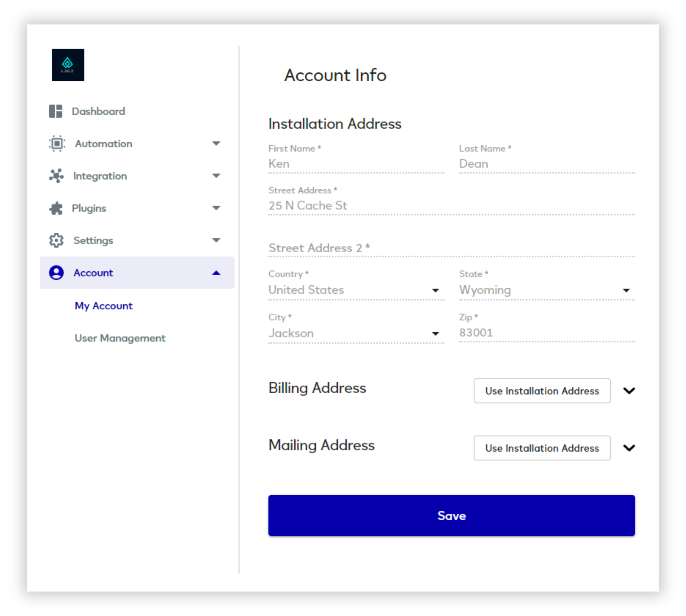Click the Automation chip icon
The height and width of the screenshot is (616, 686).
(x=57, y=143)
